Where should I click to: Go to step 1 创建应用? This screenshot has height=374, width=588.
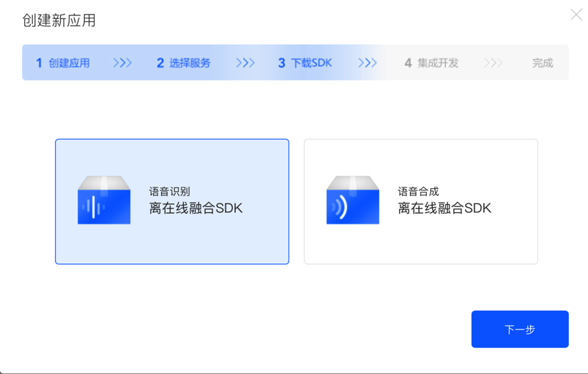coord(63,63)
